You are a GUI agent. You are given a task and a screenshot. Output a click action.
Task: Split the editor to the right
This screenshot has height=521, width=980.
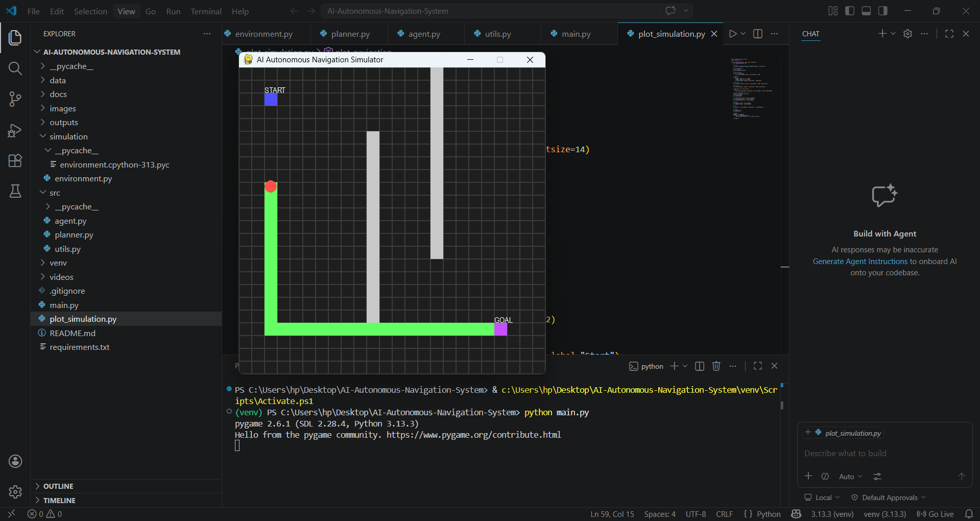point(758,34)
